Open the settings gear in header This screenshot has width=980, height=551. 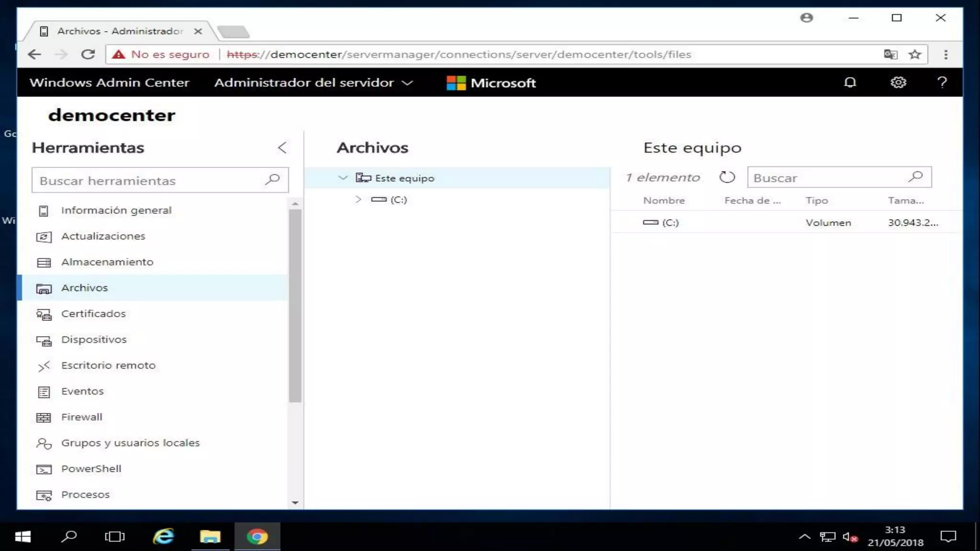point(898,82)
